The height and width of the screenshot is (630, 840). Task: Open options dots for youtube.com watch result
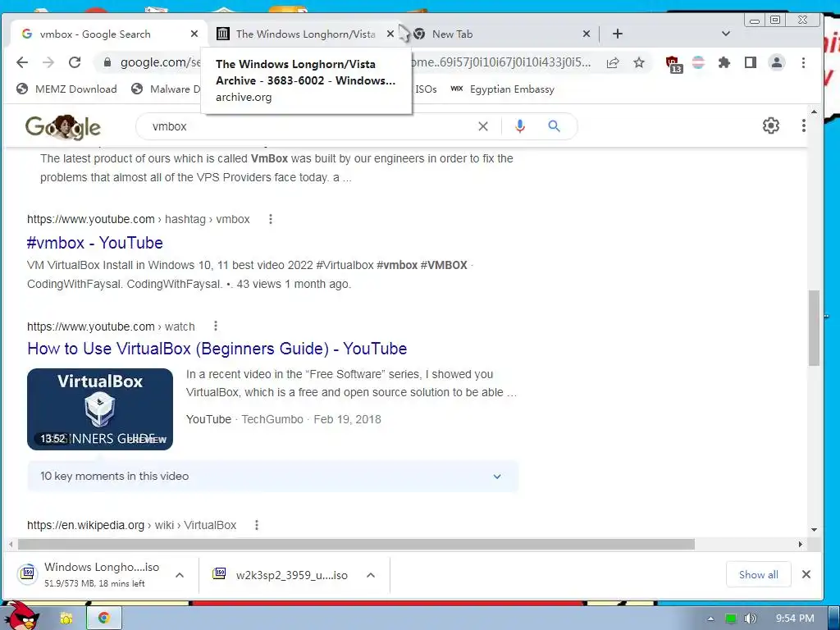(x=216, y=326)
